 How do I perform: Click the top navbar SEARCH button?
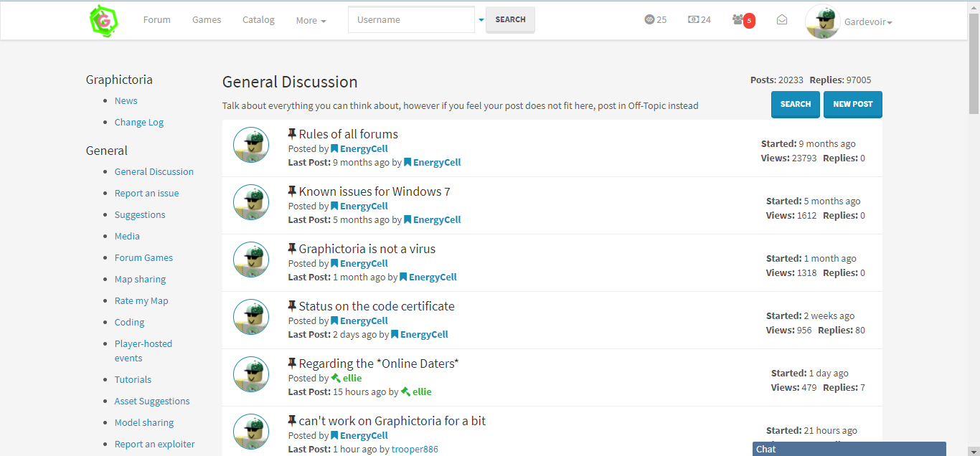(x=510, y=20)
